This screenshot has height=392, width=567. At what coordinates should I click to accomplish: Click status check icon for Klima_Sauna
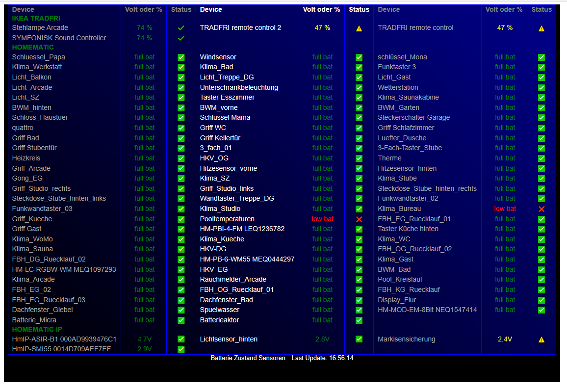coord(181,249)
